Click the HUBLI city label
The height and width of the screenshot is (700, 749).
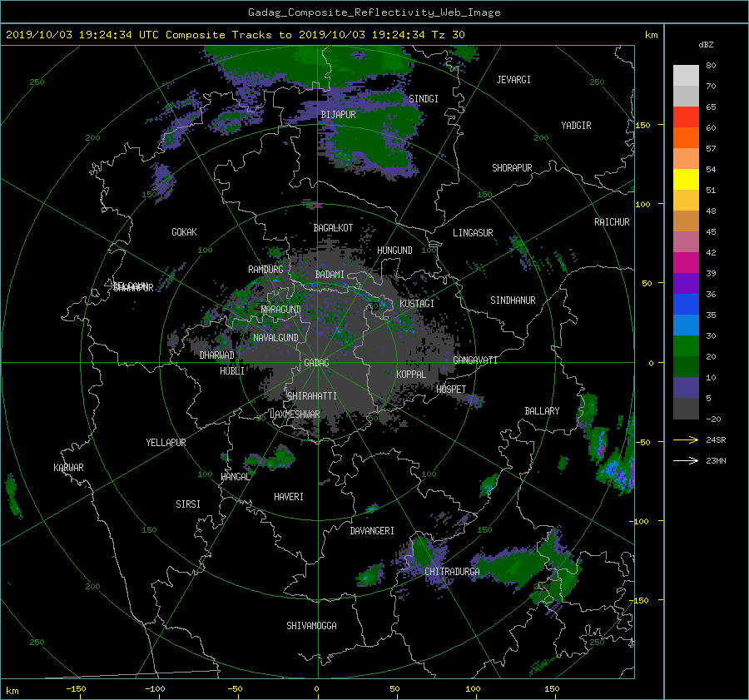point(232,371)
